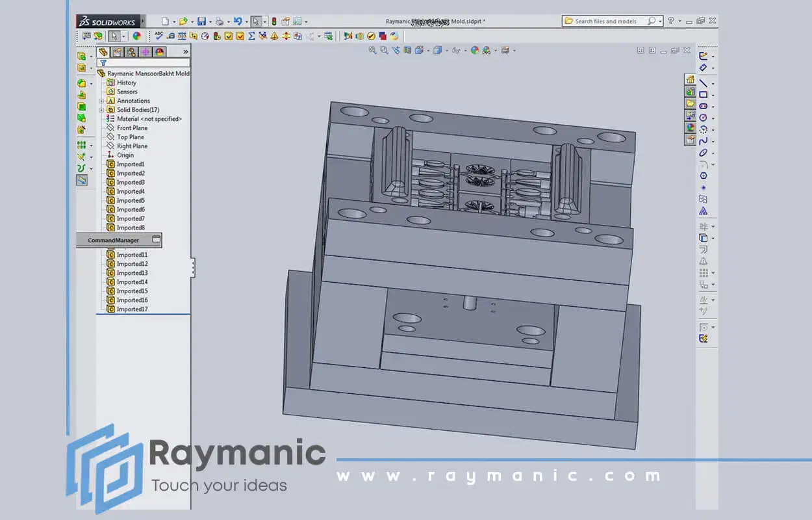Click the Rebuild traffic light icon
The image size is (812, 520).
click(273, 21)
